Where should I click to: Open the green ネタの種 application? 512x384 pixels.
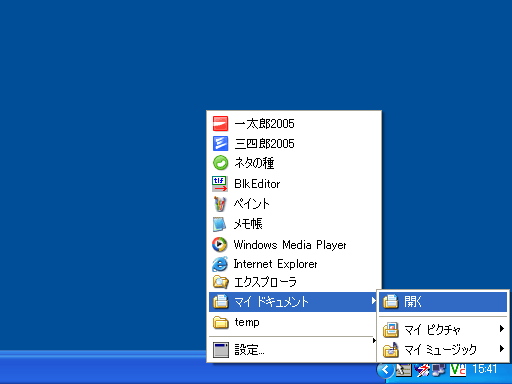pos(293,163)
